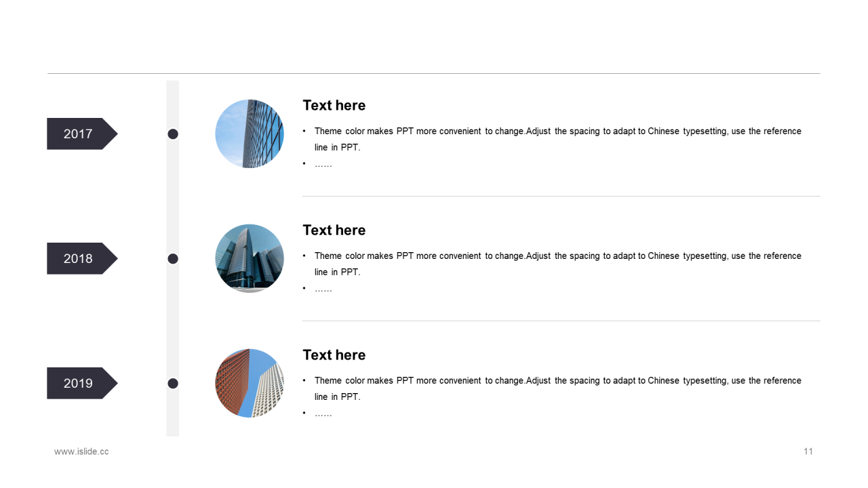The height and width of the screenshot is (488, 868).
Task: Select the skyscrapers circular photo for 2018
Action: (x=250, y=258)
